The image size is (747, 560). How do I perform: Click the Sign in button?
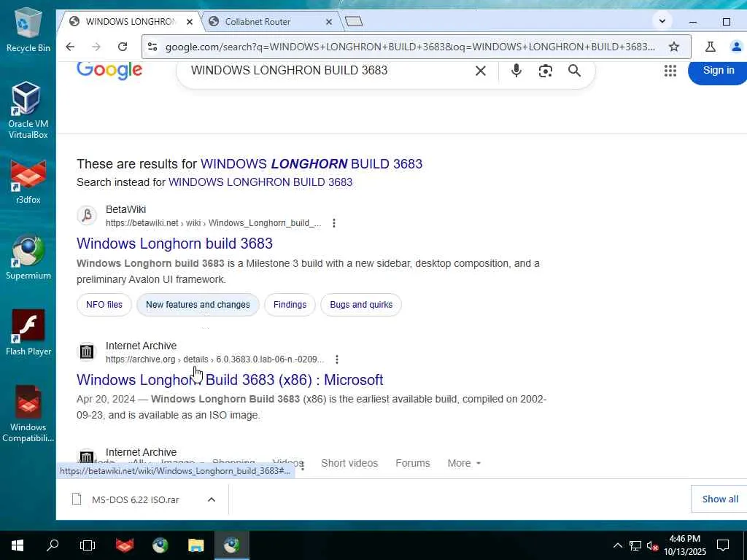pos(718,71)
